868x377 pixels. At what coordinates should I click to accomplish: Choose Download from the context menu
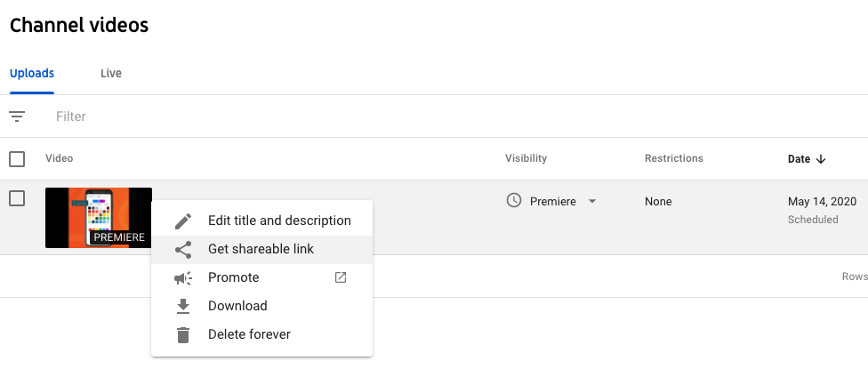237,306
